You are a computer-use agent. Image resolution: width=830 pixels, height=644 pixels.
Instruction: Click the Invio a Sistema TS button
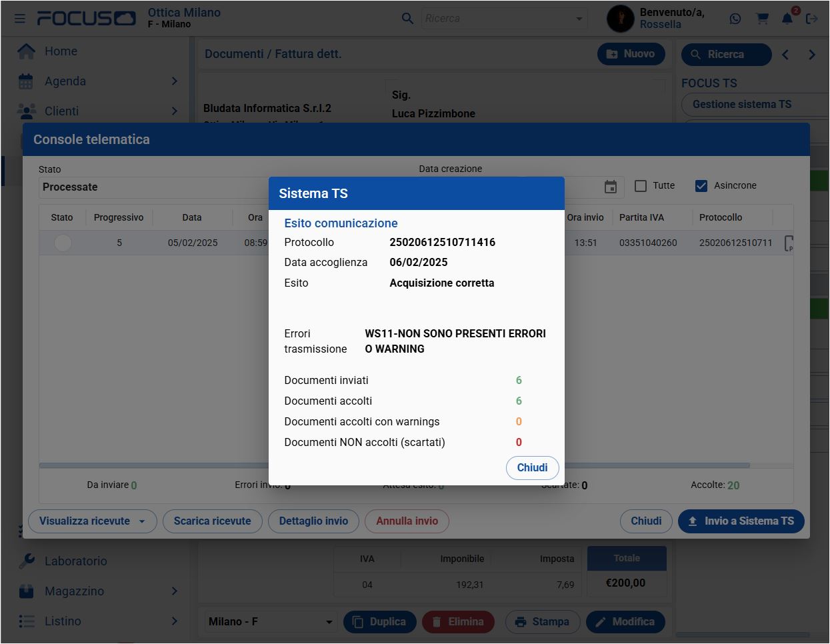pos(741,521)
